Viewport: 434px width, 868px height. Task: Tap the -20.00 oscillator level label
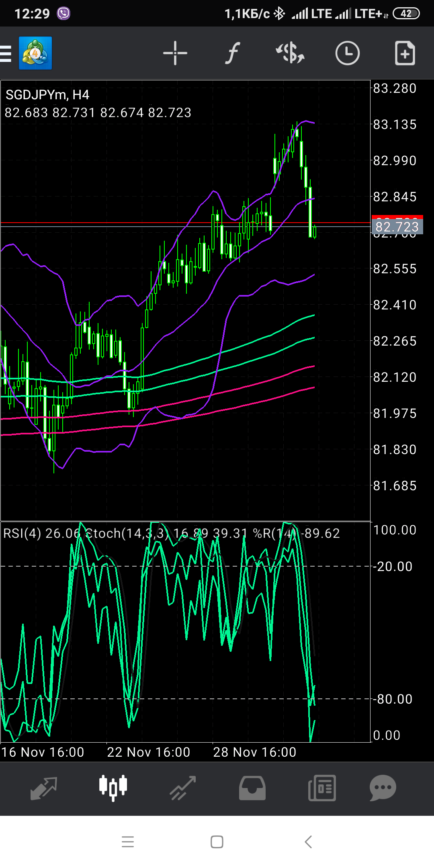pyautogui.click(x=393, y=567)
